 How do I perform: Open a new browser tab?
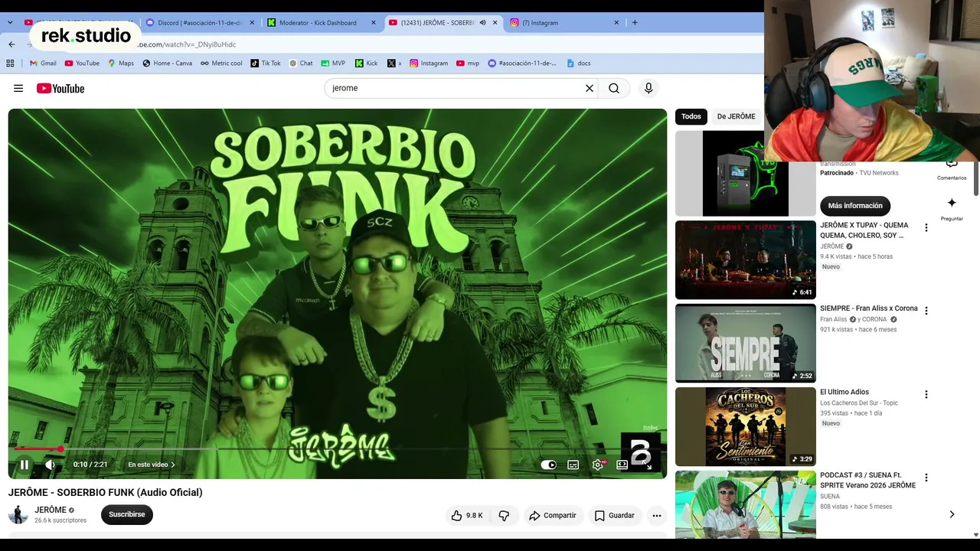click(x=635, y=23)
